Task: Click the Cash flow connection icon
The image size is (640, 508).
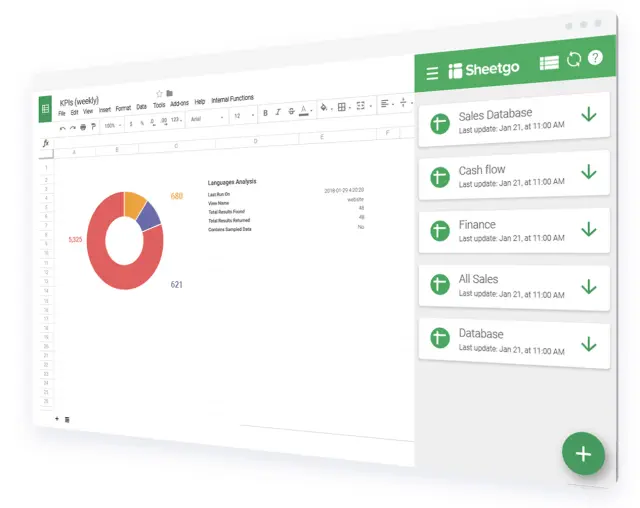Action: pyautogui.click(x=440, y=177)
